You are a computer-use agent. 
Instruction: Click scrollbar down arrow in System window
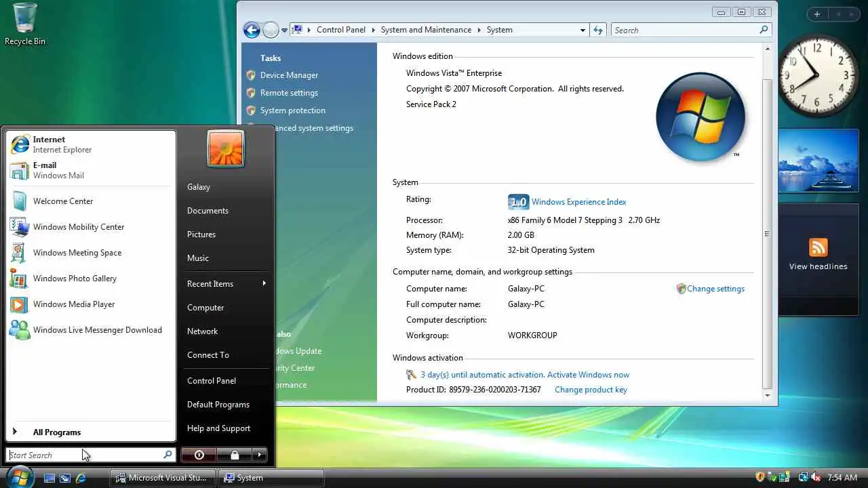(767, 395)
